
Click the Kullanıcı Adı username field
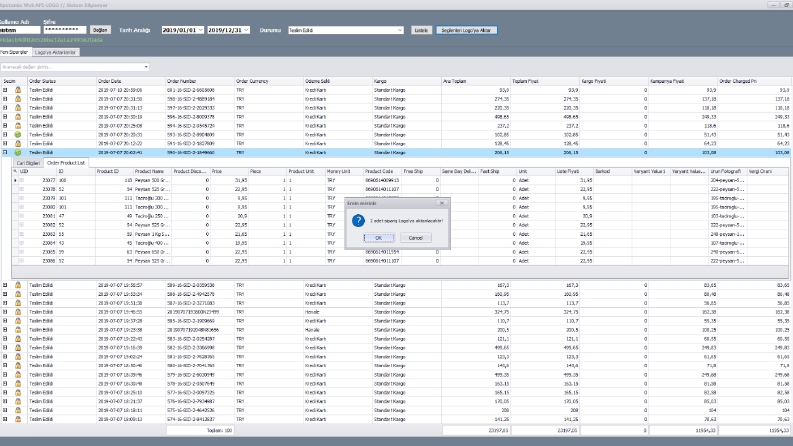[20, 30]
